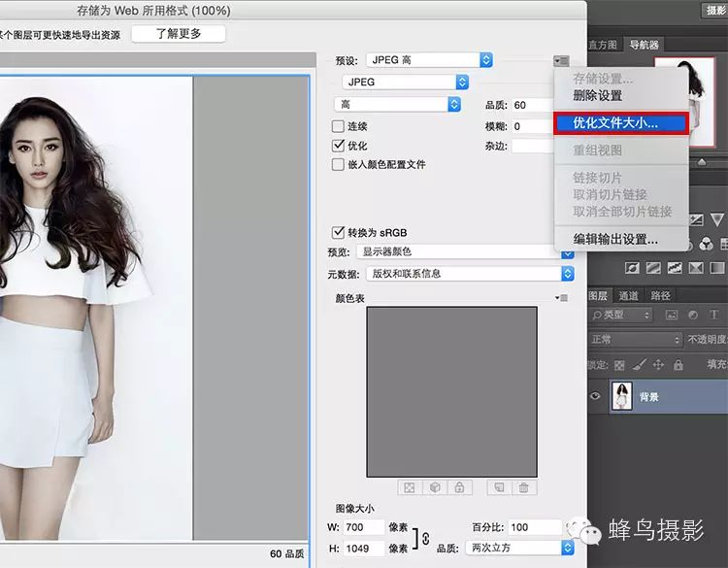This screenshot has width=728, height=568.
Task: Click the Exposure adjustment icon
Action: [696, 219]
